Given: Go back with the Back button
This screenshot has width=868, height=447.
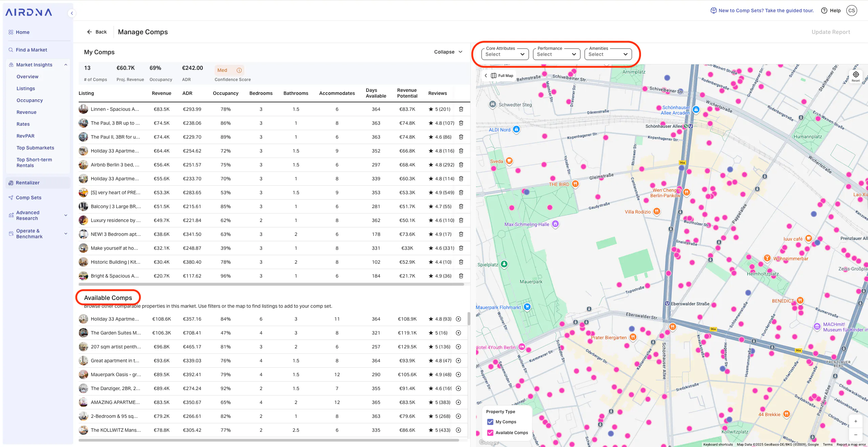Looking at the screenshot, I should point(97,32).
